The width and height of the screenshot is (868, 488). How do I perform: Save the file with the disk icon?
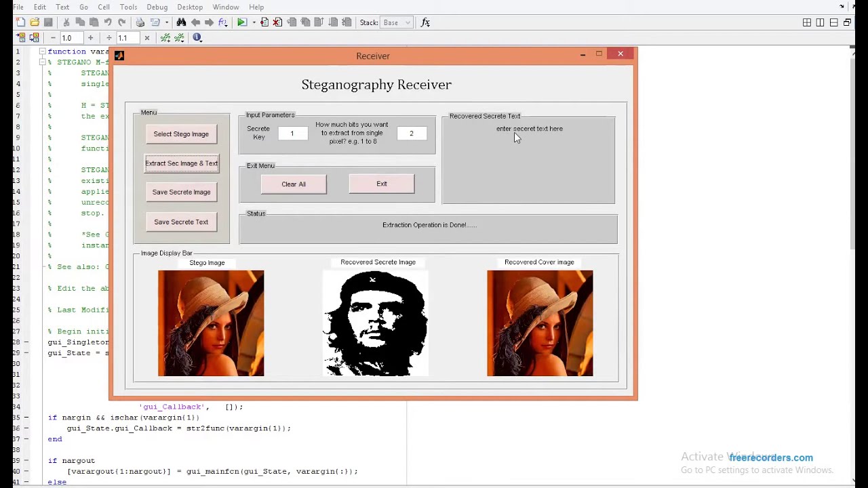48,22
